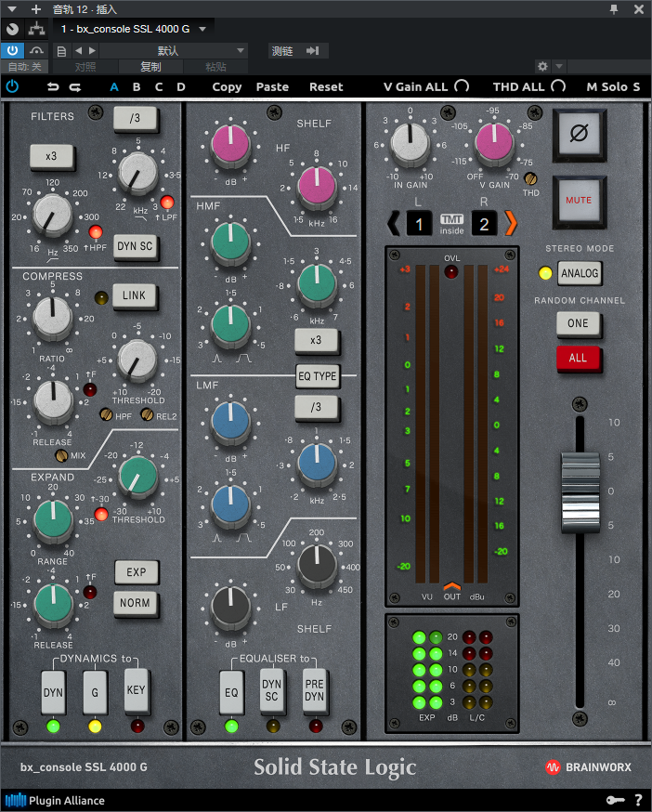Click the round icon left of routing

(x=12, y=30)
